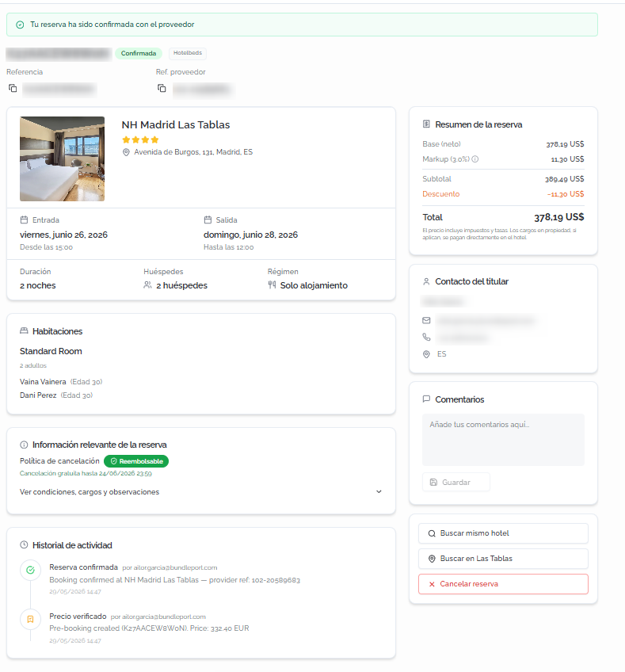
Task: Click the Descuento -11,30 US$ value
Action: [x=566, y=194]
